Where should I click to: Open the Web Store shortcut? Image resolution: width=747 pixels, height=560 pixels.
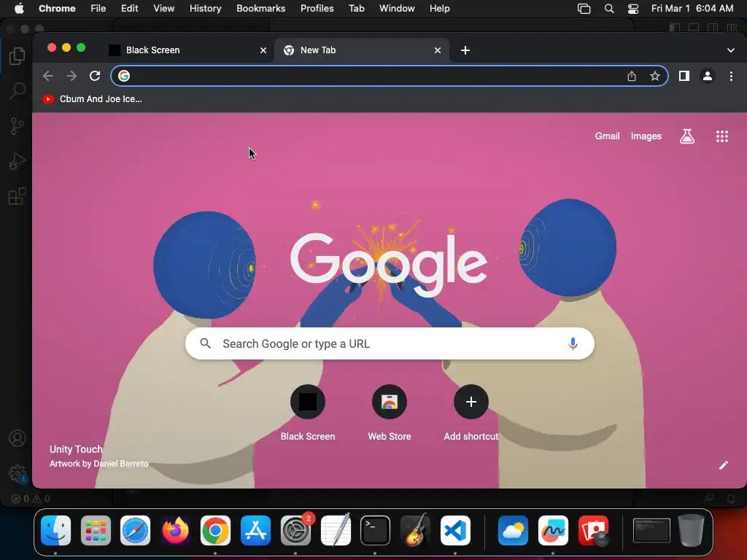coord(390,413)
